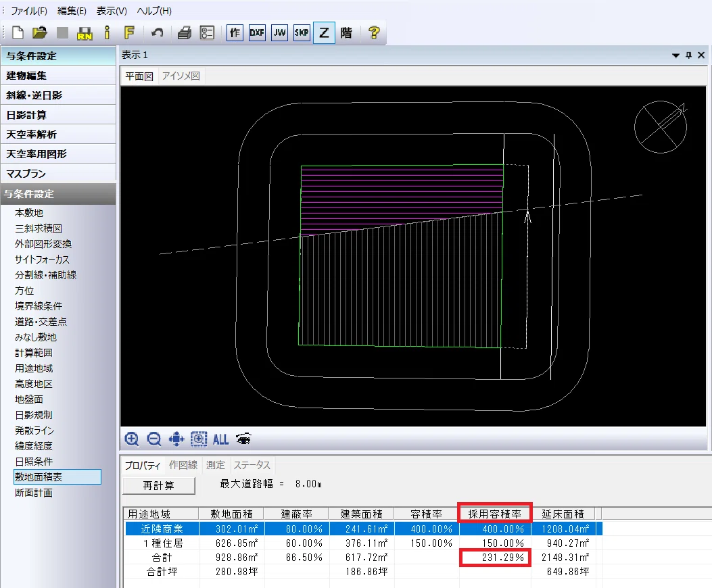Click the 採用容積率 column header
The image size is (712, 588).
(494, 514)
